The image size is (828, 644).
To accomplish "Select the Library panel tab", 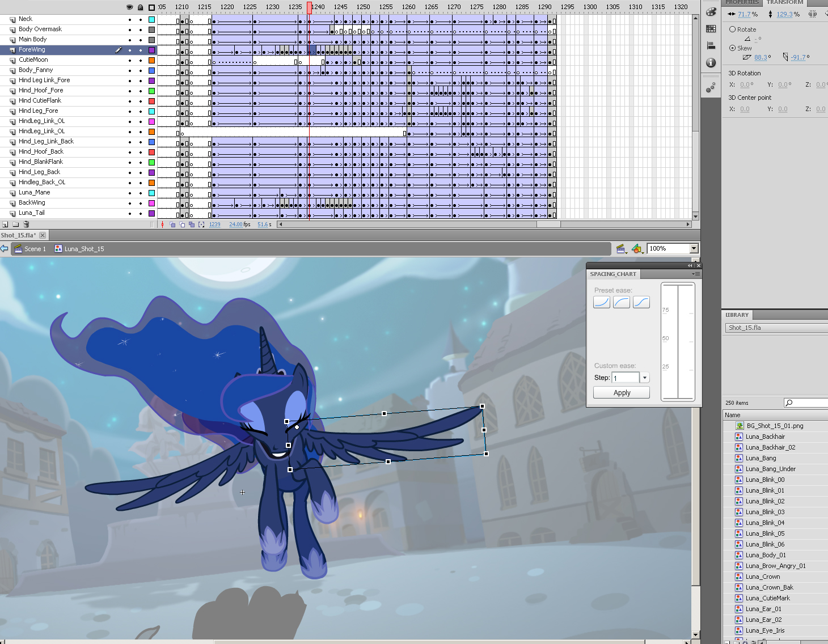I will (x=737, y=315).
